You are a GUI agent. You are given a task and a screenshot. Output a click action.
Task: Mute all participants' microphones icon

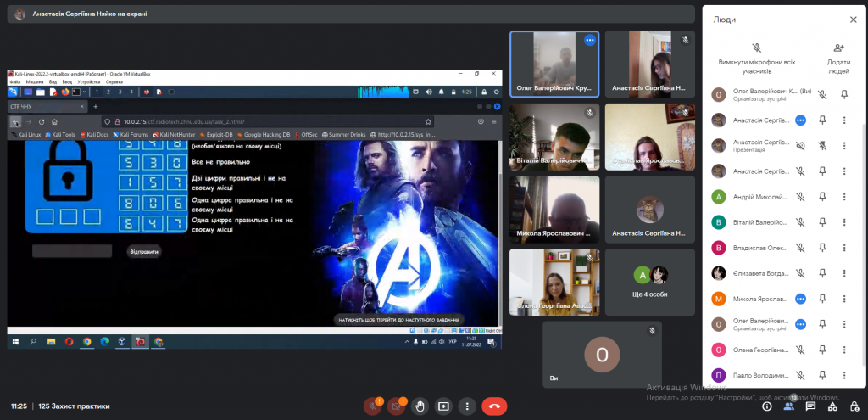point(757,48)
